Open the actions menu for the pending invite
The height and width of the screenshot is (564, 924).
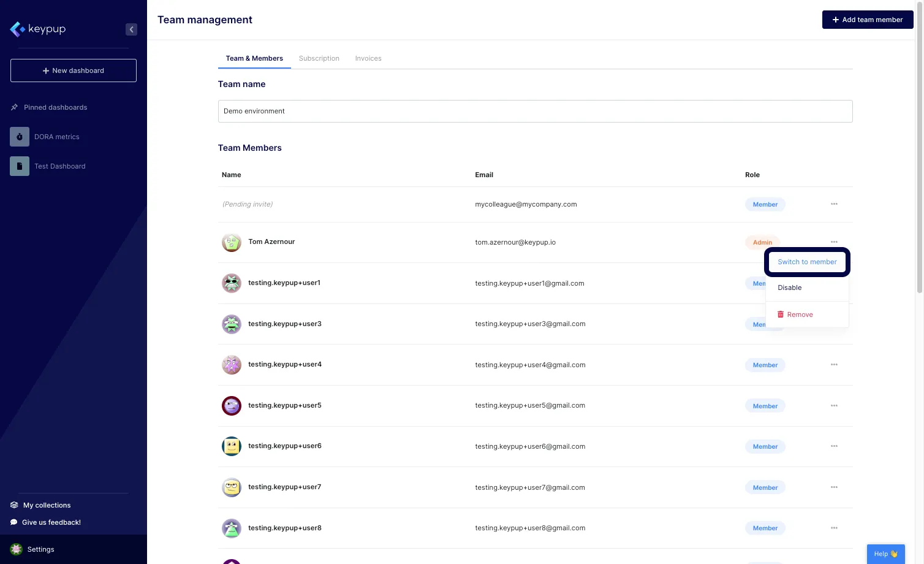(x=834, y=204)
